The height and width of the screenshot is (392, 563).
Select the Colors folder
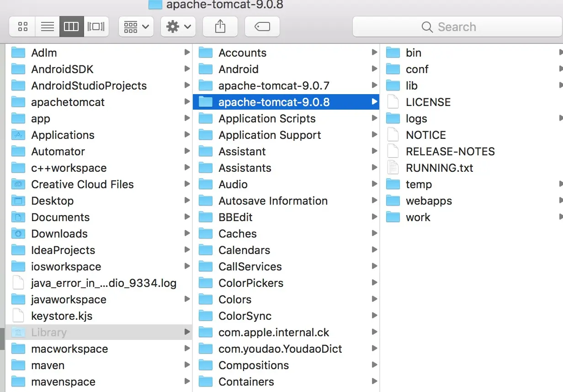click(x=286, y=300)
